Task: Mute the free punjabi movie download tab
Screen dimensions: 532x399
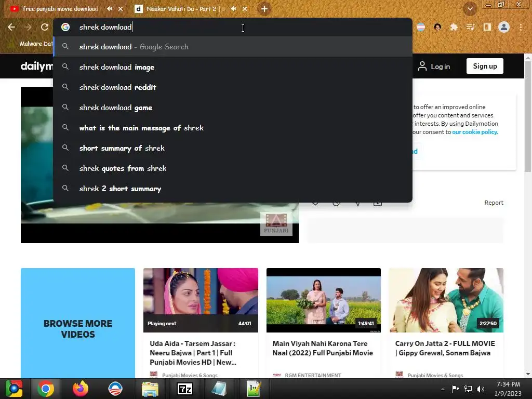Action: (x=109, y=9)
